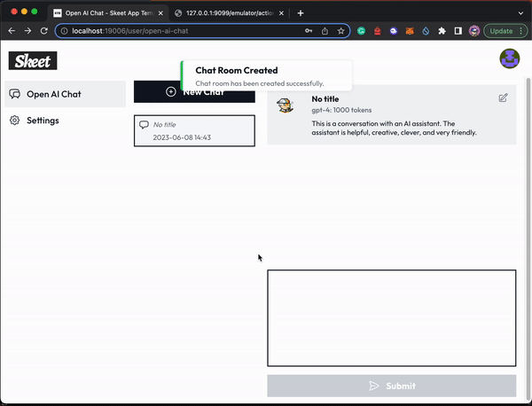Click the chat bubble icon in chat list
Image resolution: width=532 pixels, height=406 pixels.
tap(144, 124)
